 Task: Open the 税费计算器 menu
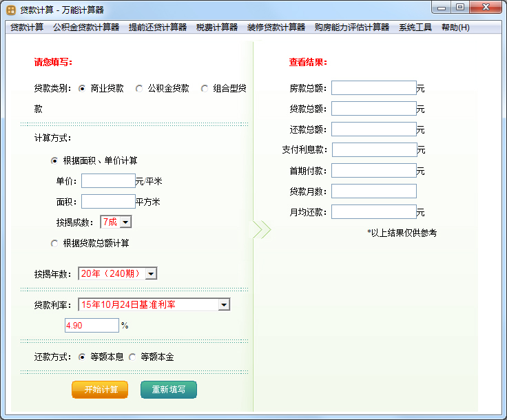click(x=217, y=28)
